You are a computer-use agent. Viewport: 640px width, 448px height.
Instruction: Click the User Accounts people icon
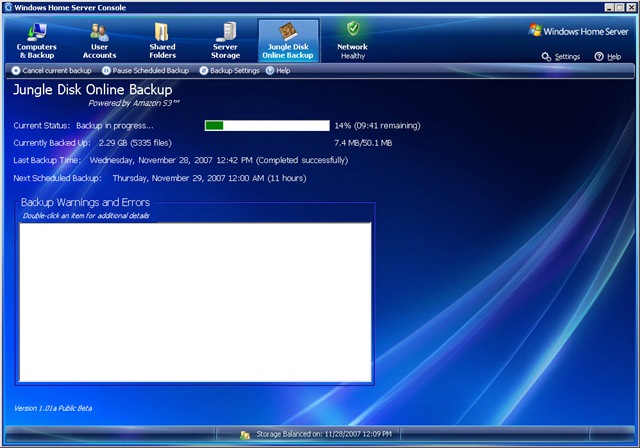pyautogui.click(x=99, y=32)
